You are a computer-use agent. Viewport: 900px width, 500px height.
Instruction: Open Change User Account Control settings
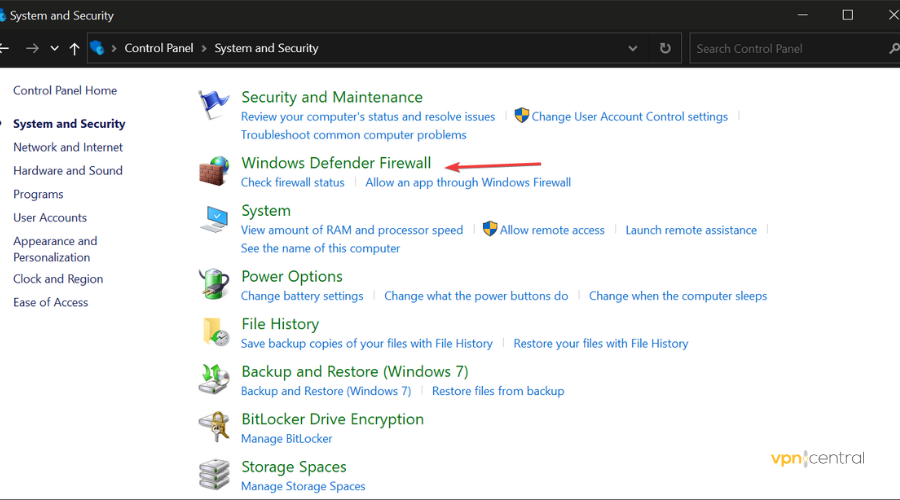(x=629, y=116)
